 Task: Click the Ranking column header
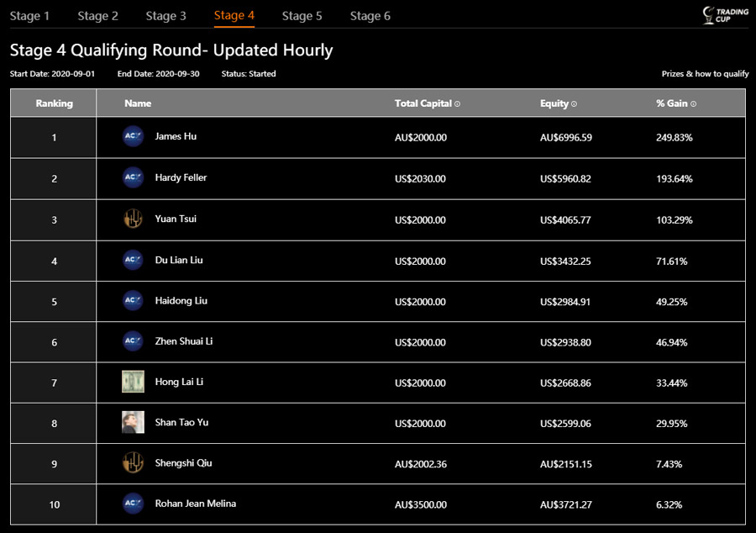(54, 103)
